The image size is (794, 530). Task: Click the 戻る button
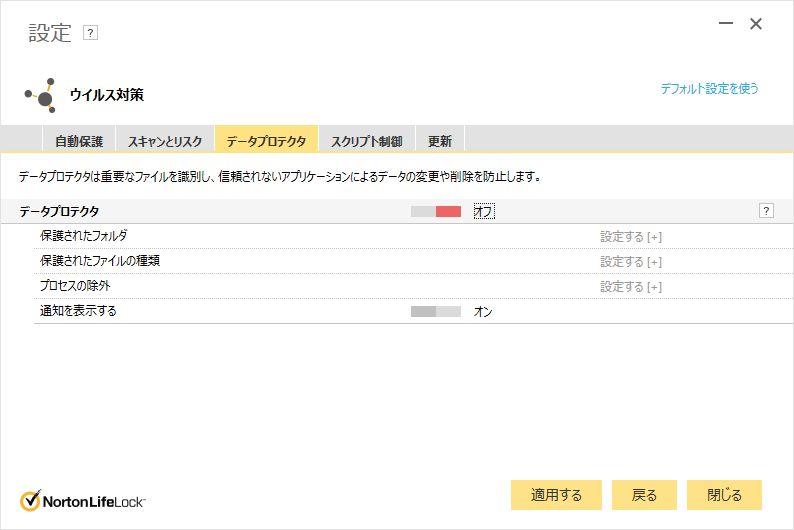[644, 495]
